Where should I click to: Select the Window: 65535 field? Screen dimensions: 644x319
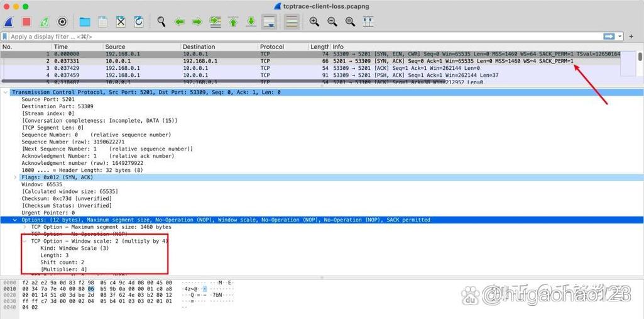(x=42, y=184)
